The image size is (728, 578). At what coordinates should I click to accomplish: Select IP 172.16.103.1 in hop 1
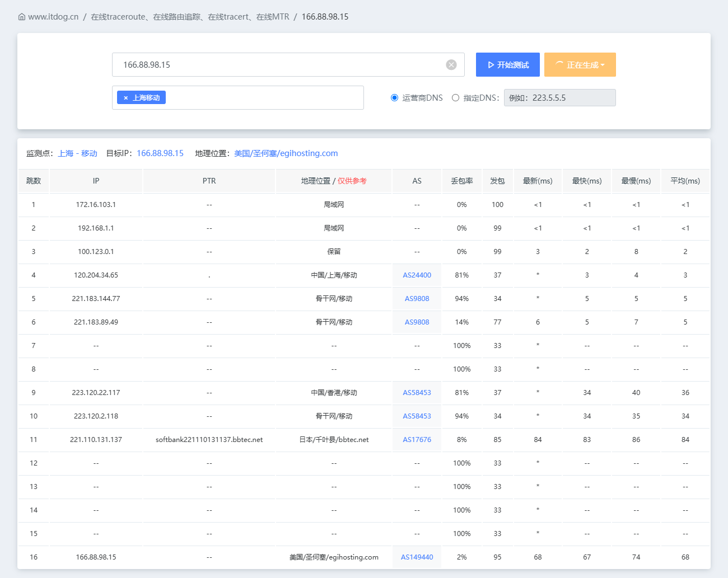[x=96, y=205]
